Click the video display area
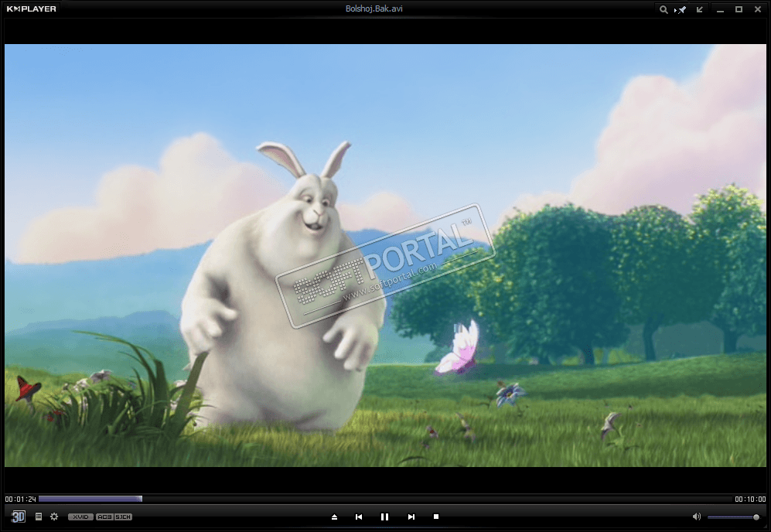Image resolution: width=771 pixels, height=532 pixels. (x=385, y=255)
